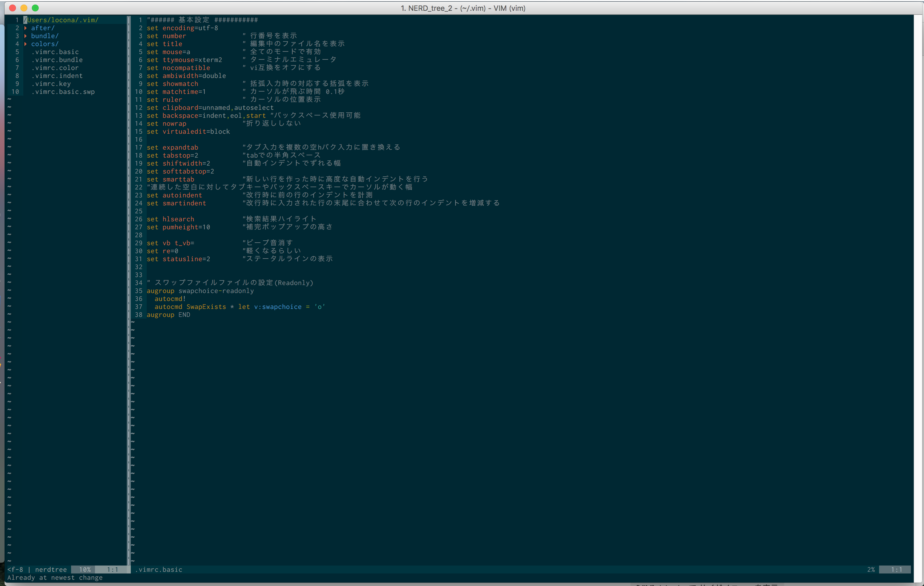Viewport: 924px width, 586px height.
Task: Click line number 26 beside set hlsearch
Action: coord(138,219)
